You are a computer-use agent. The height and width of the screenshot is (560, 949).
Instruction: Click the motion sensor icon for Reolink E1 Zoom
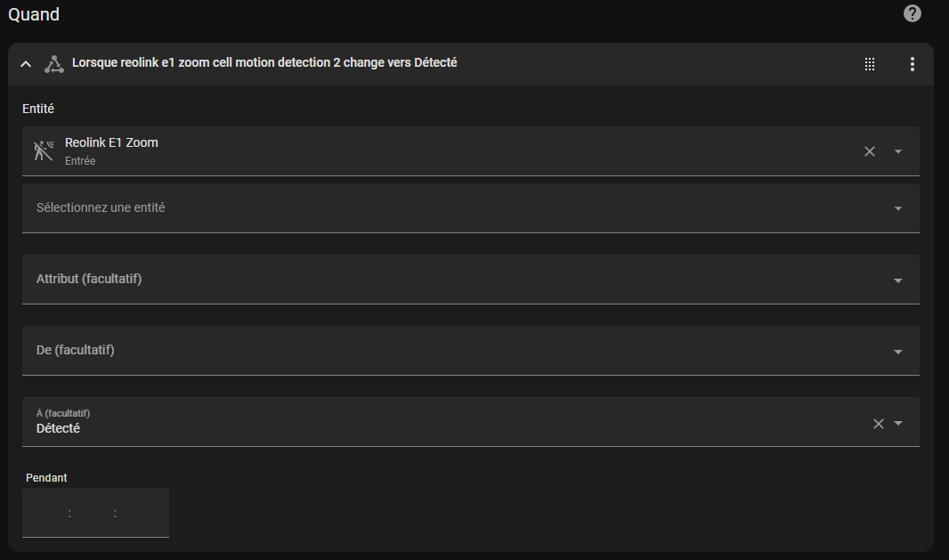coord(44,150)
